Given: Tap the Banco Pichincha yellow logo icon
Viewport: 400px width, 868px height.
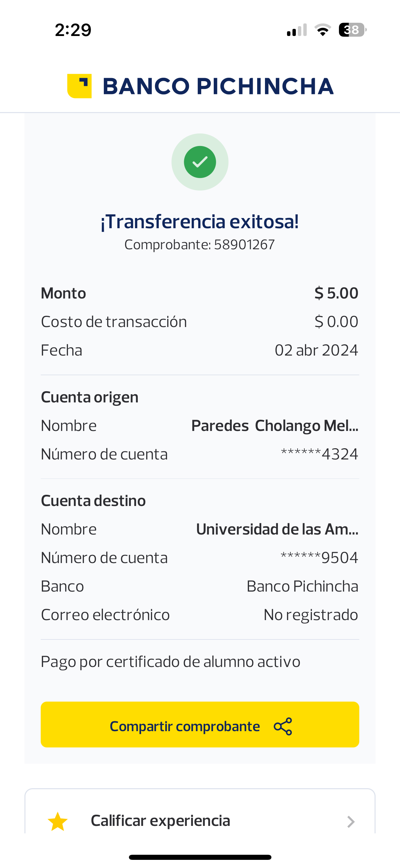Looking at the screenshot, I should coord(79,86).
